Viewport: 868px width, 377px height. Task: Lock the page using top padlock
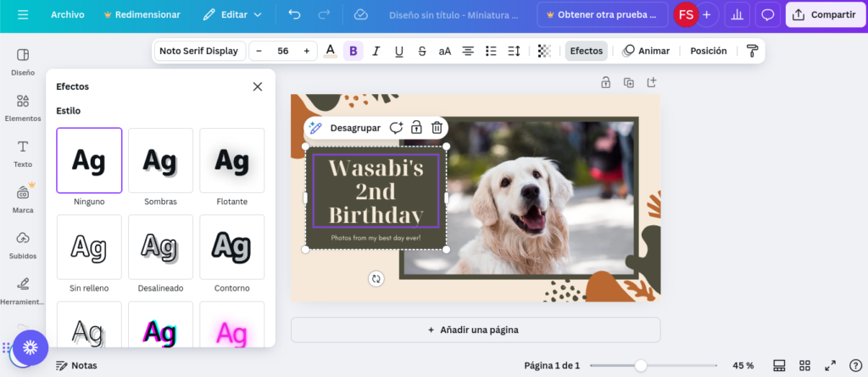coord(605,82)
